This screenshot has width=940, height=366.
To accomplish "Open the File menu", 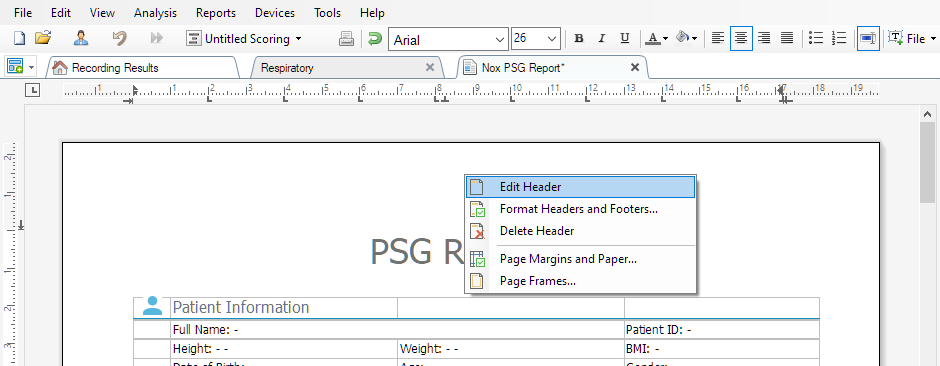I will (23, 13).
